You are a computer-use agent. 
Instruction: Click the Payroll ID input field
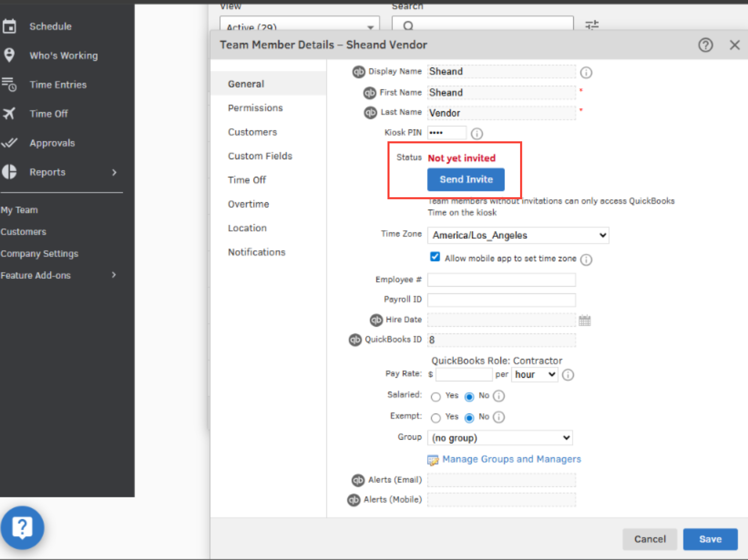tap(501, 300)
